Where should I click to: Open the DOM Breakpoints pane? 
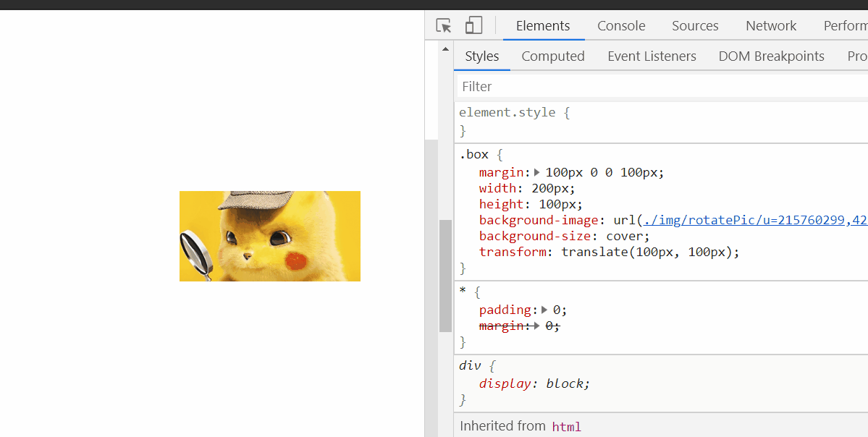pos(771,56)
